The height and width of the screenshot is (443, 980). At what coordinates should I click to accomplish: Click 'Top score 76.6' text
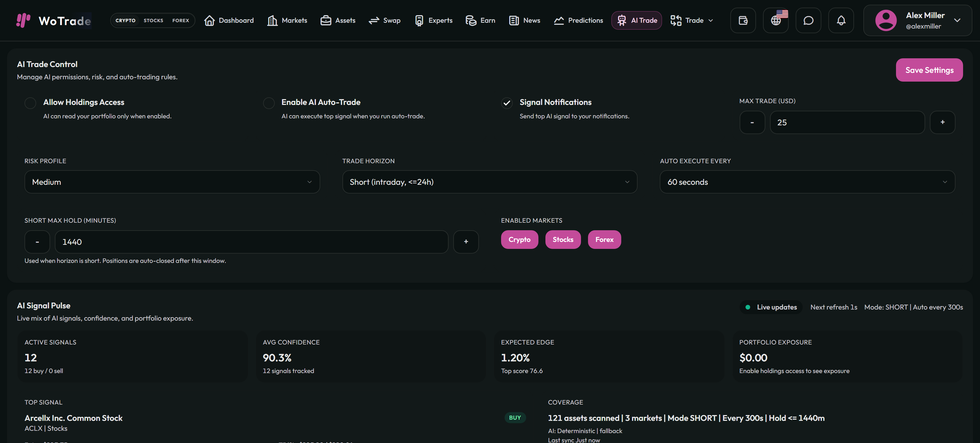(x=522, y=371)
